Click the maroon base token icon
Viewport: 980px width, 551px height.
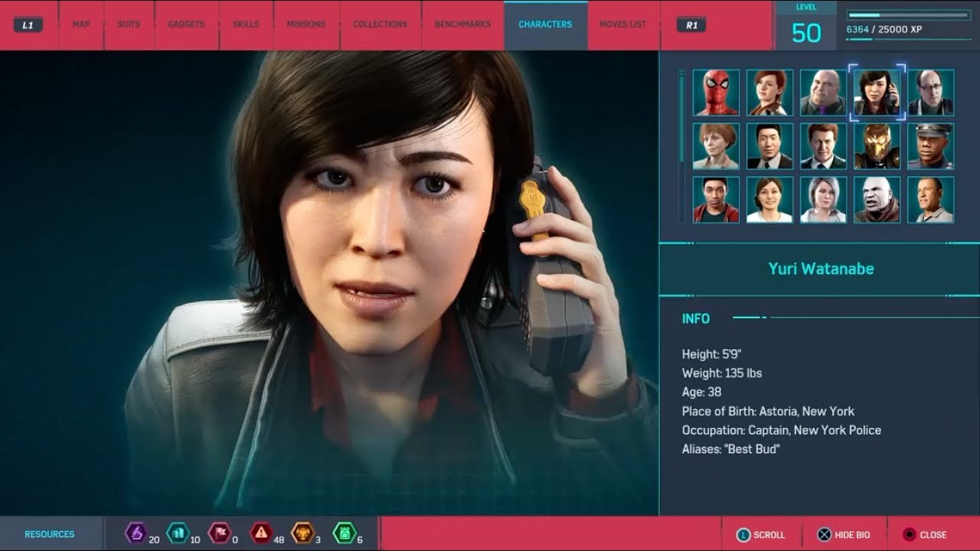coord(219,533)
